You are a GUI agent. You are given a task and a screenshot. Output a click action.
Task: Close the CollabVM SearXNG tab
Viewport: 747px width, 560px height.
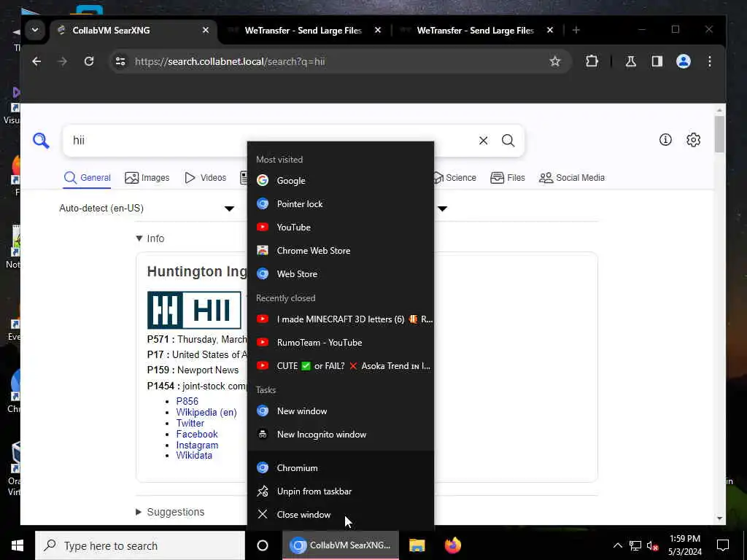(205, 30)
